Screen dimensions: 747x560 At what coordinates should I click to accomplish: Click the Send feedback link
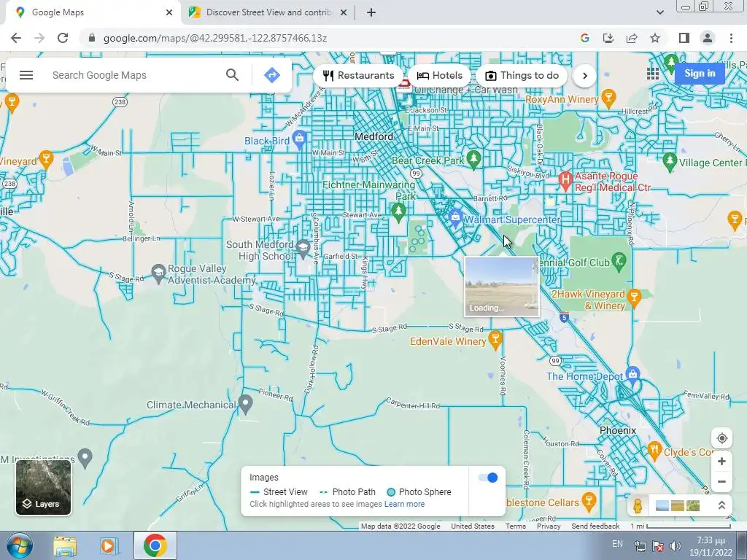pos(595,526)
